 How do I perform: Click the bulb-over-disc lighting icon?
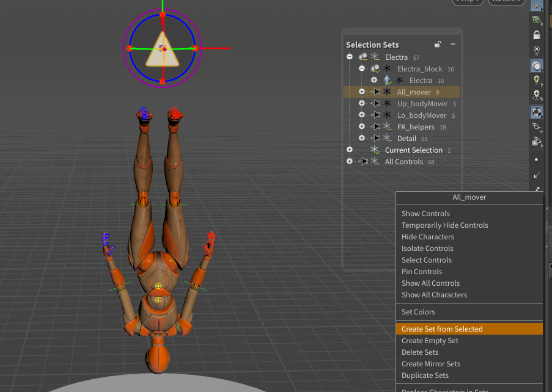[537, 95]
